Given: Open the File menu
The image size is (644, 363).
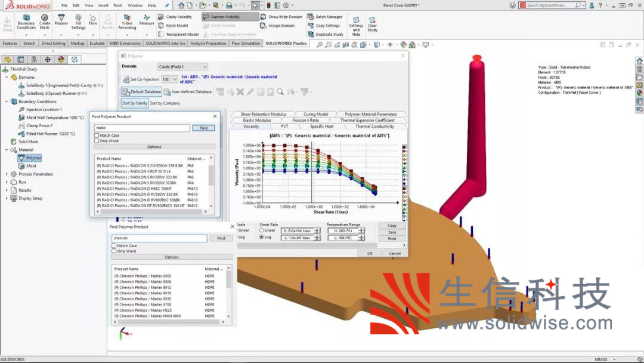Looking at the screenshot, I should coord(64,5).
